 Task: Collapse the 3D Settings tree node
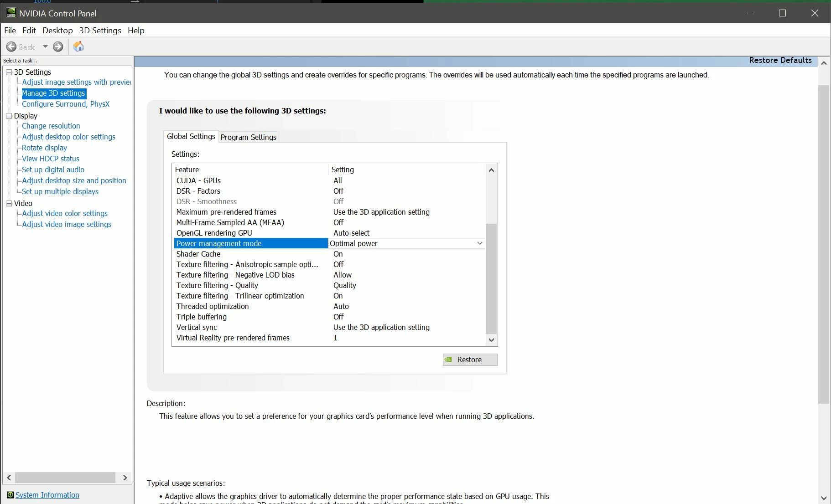[x=9, y=72]
